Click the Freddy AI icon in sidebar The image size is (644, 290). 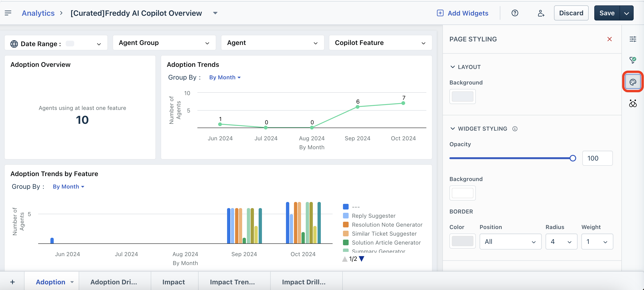(633, 103)
